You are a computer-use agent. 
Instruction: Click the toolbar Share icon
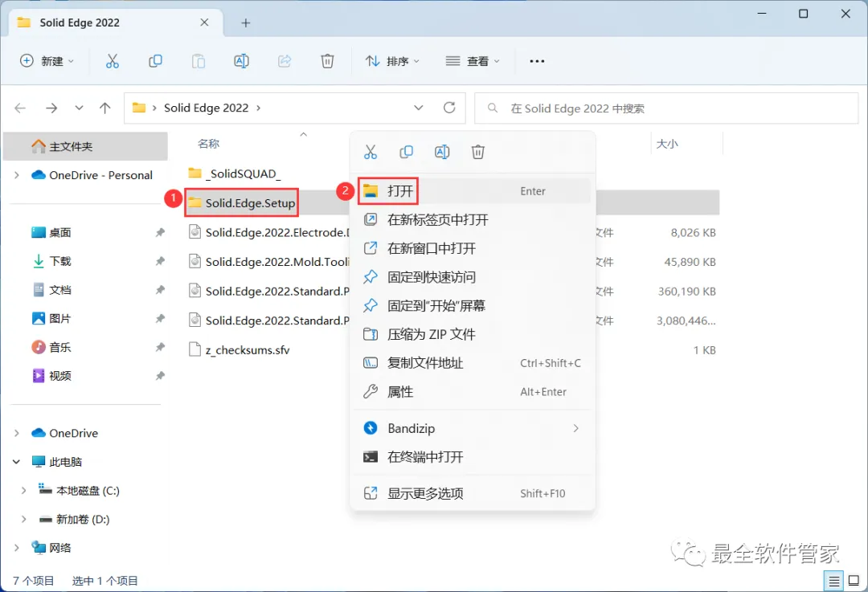[x=285, y=61]
